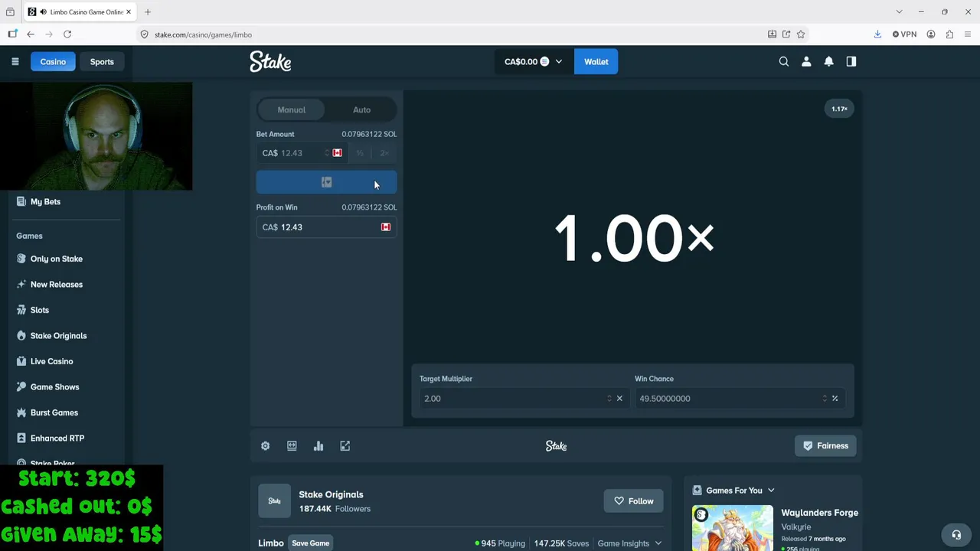Screen dimensions: 980x551
Task: Expand the CA$0.00 balance dropdown
Action: point(533,62)
